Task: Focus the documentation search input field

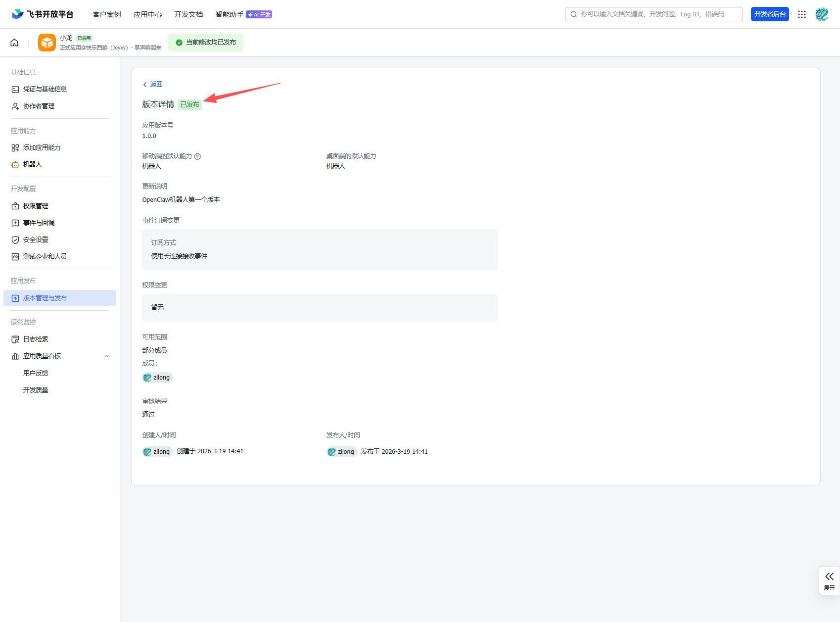Action: (654, 14)
